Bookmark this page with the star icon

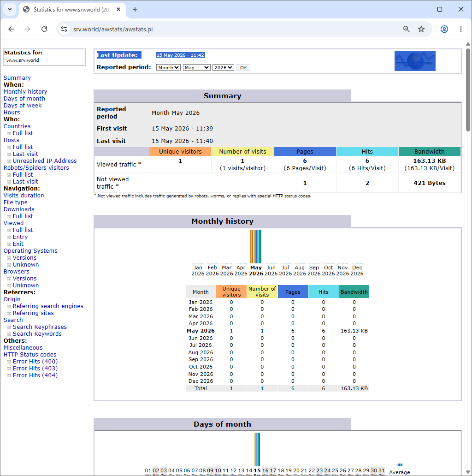coord(421,29)
